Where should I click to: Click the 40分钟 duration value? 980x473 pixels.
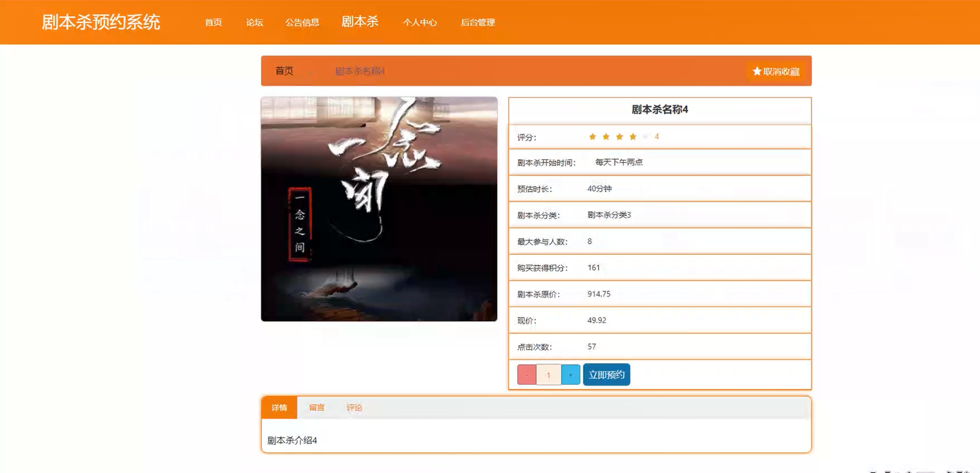(600, 189)
